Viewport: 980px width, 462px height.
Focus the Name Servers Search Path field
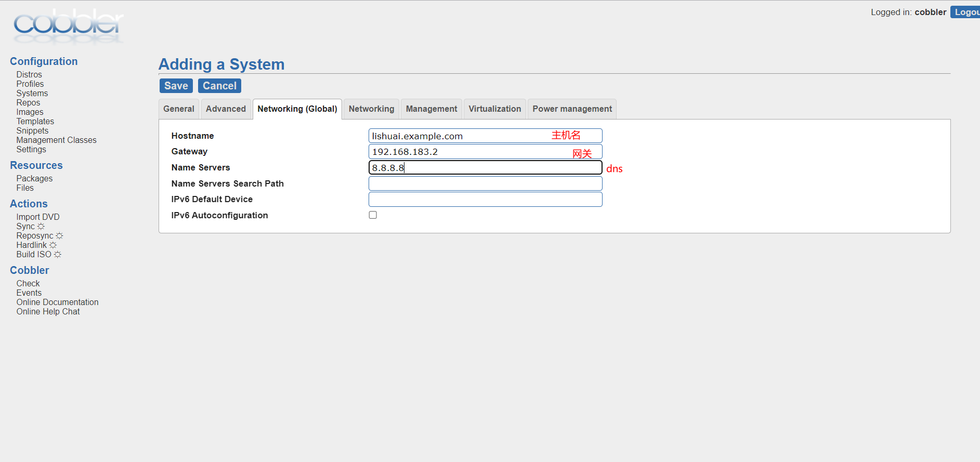486,183
